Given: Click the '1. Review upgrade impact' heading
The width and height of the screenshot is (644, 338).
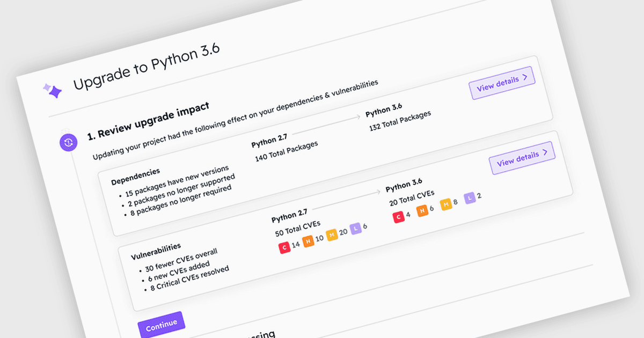Looking at the screenshot, I should pyautogui.click(x=148, y=121).
